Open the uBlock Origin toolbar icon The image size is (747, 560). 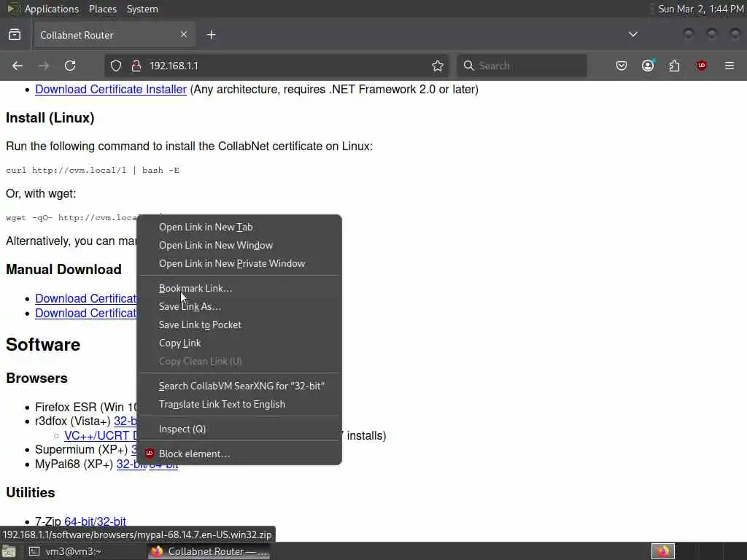pyautogui.click(x=701, y=66)
